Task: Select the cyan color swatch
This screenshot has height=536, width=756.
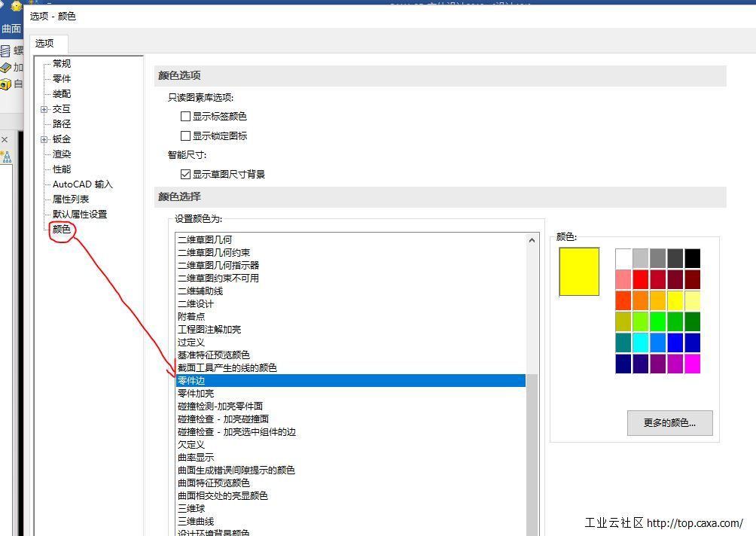Action: pyautogui.click(x=641, y=343)
